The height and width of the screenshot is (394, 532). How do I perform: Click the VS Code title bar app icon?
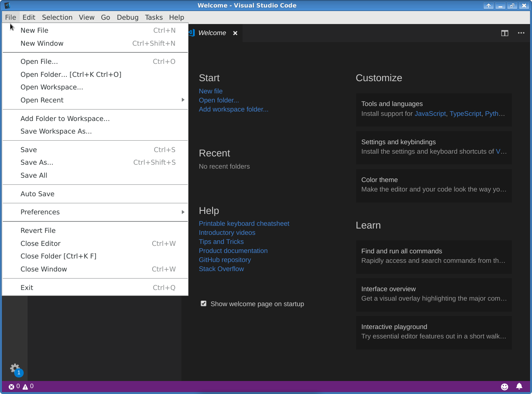tap(7, 6)
